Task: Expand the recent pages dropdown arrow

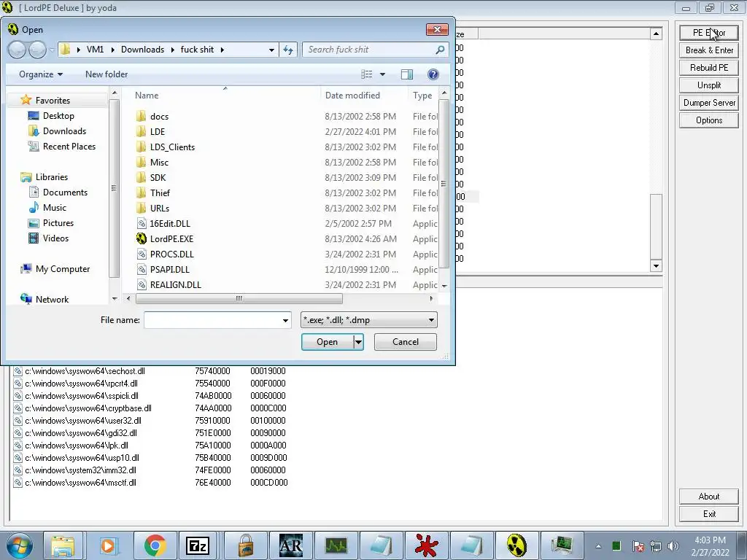Action: [52, 50]
